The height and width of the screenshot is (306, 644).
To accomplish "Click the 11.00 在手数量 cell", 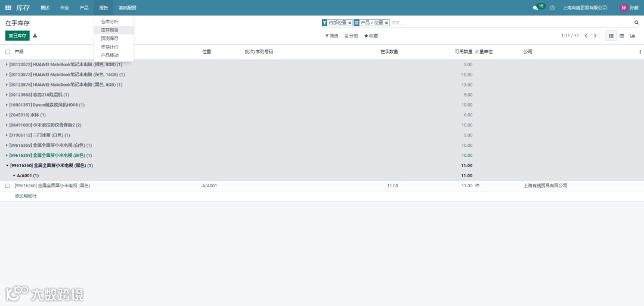I will click(x=392, y=186).
